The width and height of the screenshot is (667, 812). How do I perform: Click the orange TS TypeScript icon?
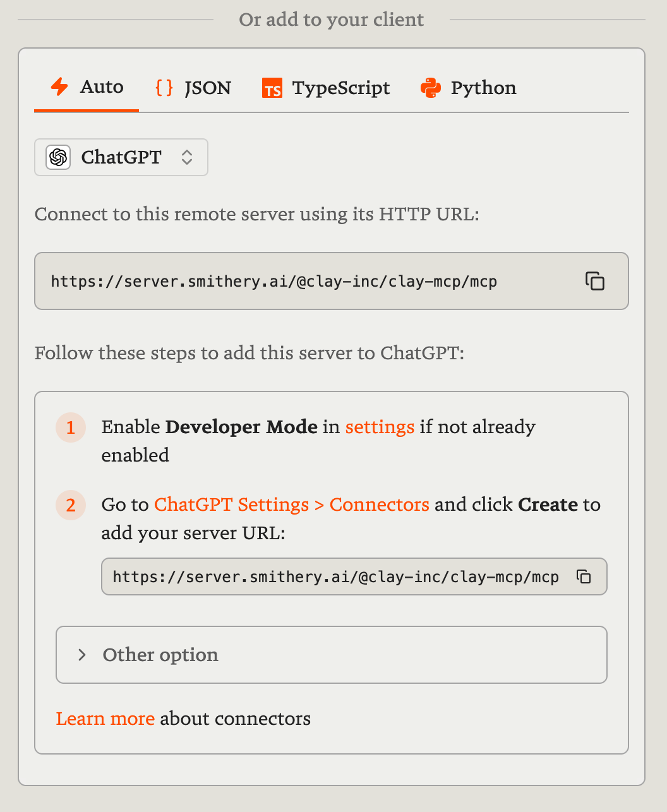click(272, 88)
